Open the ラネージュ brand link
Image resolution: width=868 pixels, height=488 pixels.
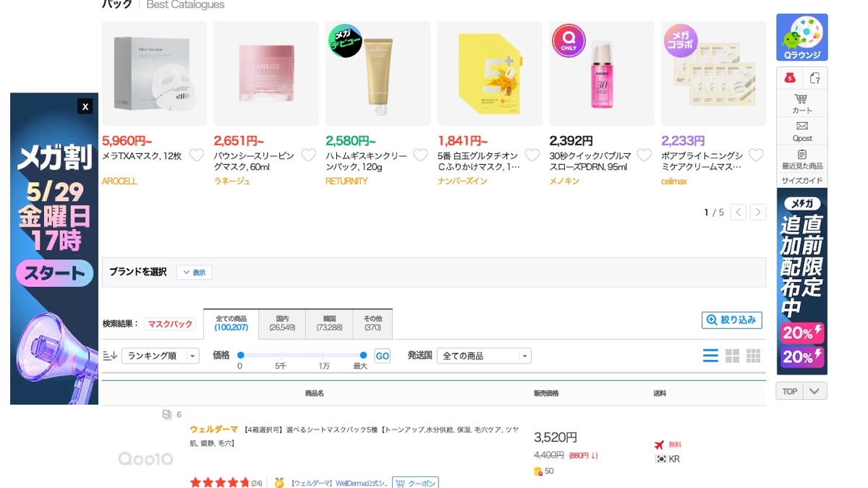(231, 181)
